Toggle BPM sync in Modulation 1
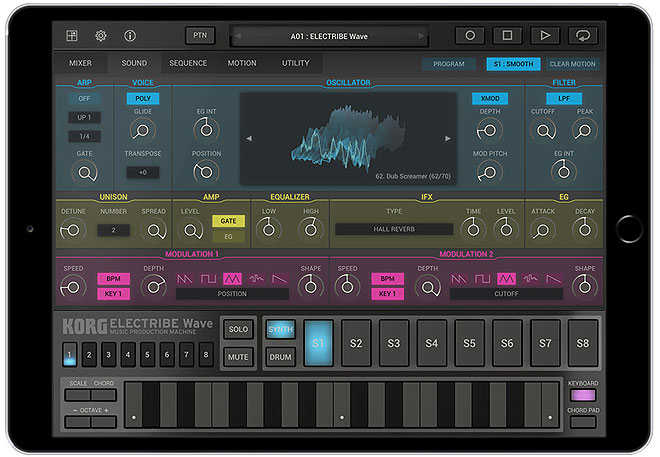The image size is (660, 457). [112, 278]
